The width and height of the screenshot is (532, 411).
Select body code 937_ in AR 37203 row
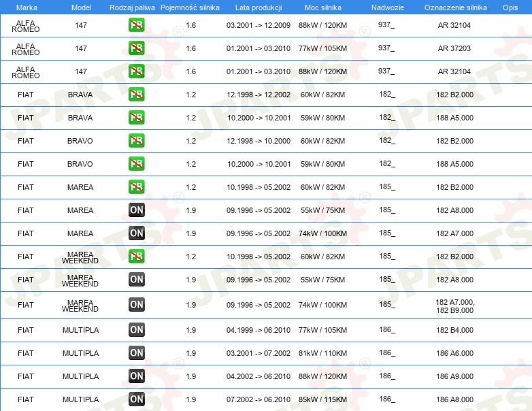pos(386,48)
